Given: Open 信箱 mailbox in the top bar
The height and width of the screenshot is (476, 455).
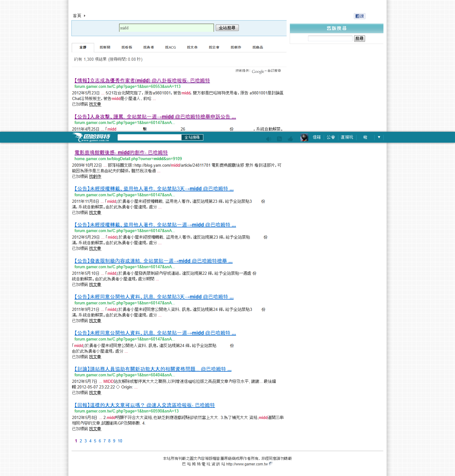Looking at the screenshot, I should tap(317, 137).
